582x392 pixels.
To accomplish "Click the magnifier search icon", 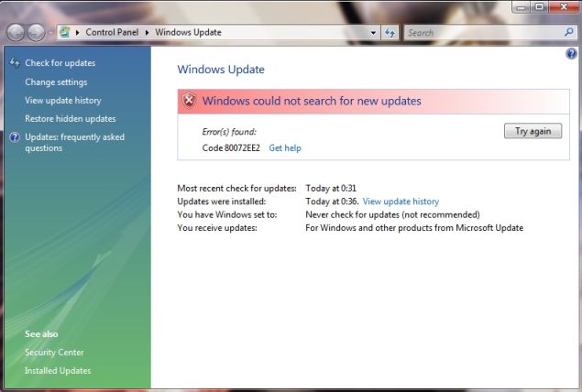I will pyautogui.click(x=568, y=32).
